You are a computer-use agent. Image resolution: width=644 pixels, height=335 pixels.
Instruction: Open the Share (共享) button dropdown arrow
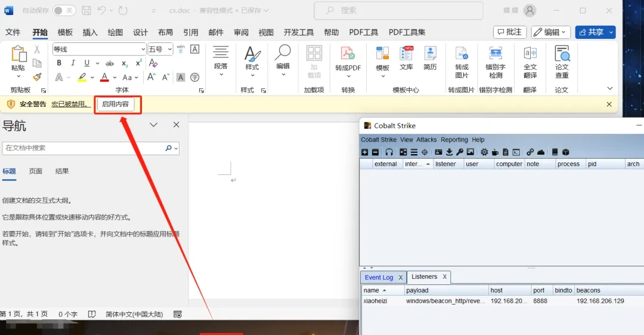[x=611, y=32]
